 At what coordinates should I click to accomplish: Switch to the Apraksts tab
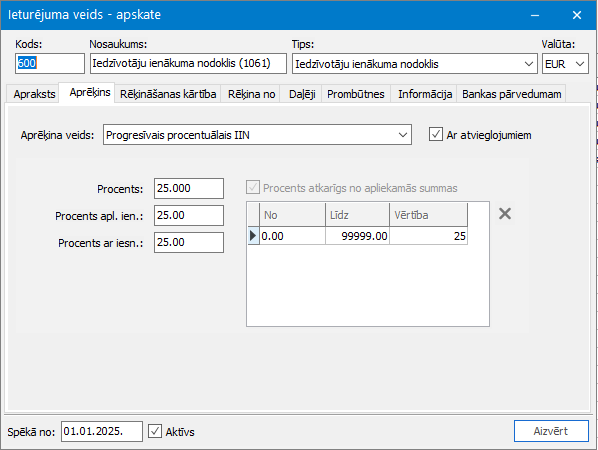click(34, 94)
